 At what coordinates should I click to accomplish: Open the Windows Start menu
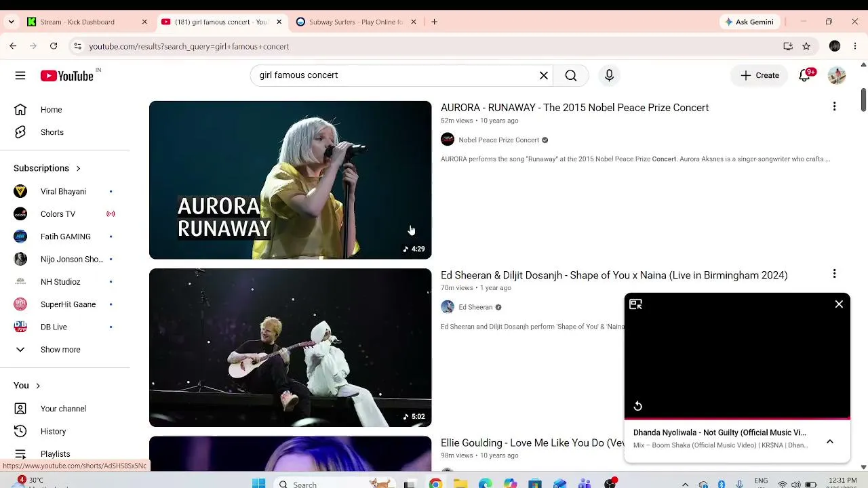click(258, 483)
